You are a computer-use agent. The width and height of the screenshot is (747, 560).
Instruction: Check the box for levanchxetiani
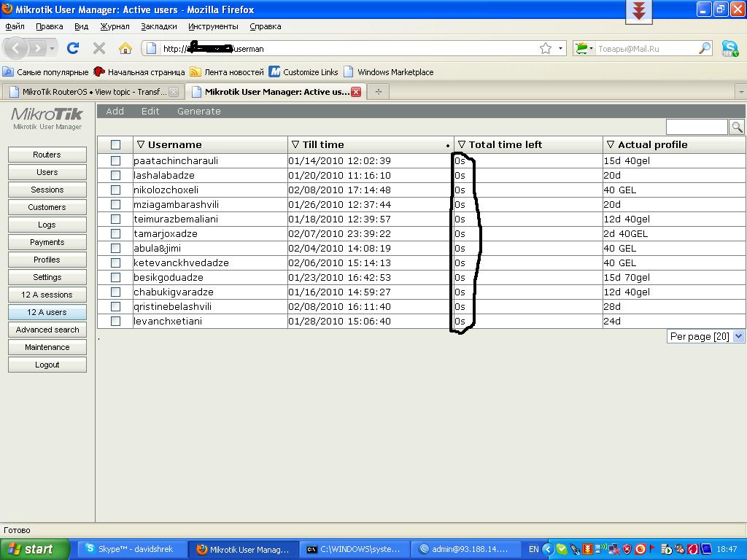115,321
